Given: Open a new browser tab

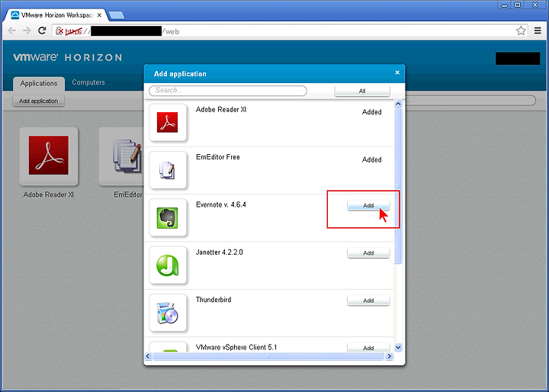Looking at the screenshot, I should (116, 15).
